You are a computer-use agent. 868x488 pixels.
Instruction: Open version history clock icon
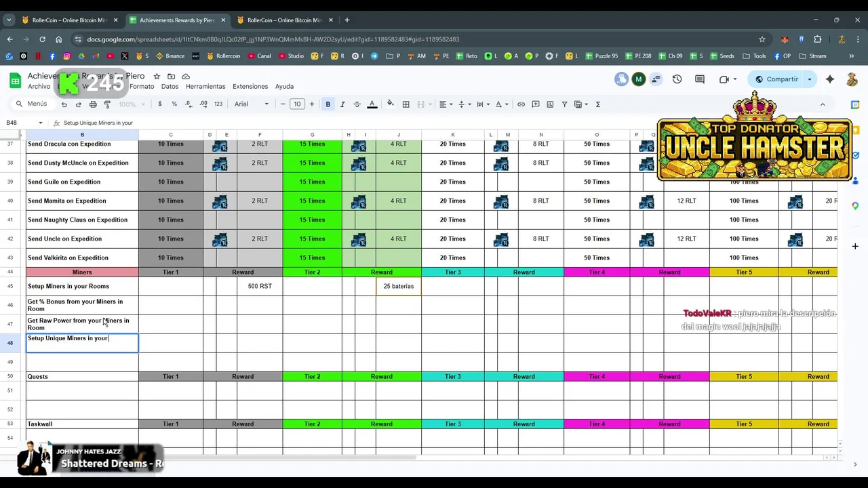[677, 79]
